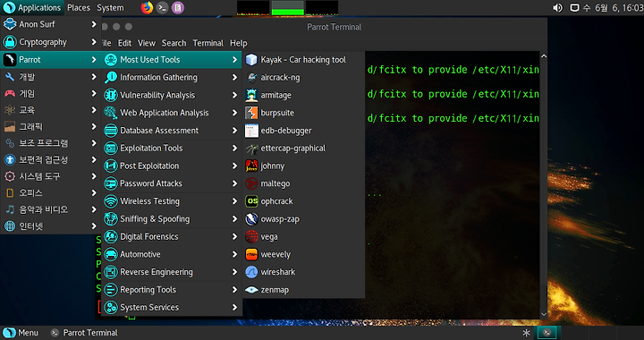Select System Services category
Viewport: 644px width, 340px height.
[x=172, y=307]
